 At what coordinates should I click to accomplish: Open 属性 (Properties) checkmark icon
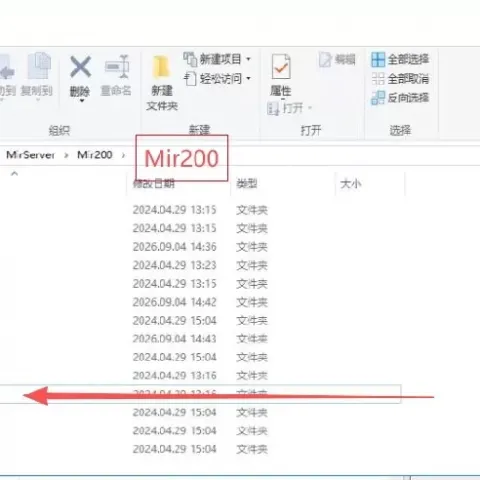(x=281, y=66)
